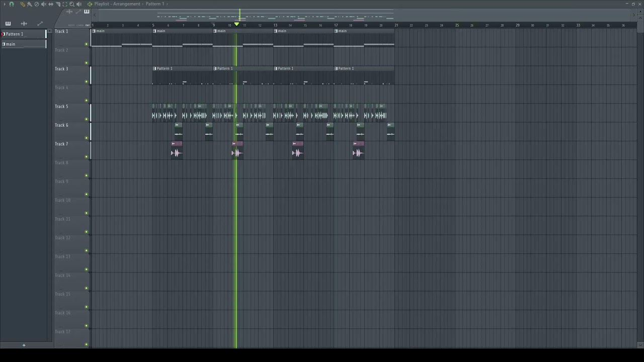This screenshot has width=644, height=362.
Task: Open the Arrangement breadcrumb arrow
Action: point(143,4)
